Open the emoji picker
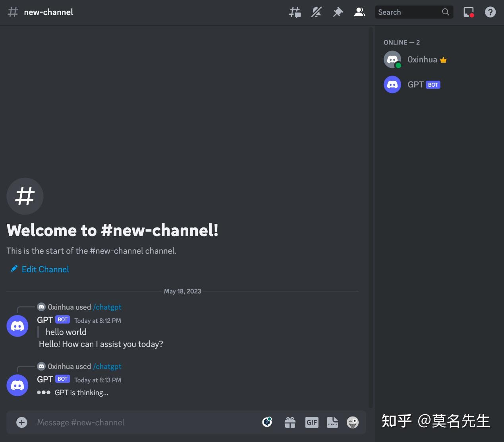The image size is (504, 442). click(x=353, y=422)
